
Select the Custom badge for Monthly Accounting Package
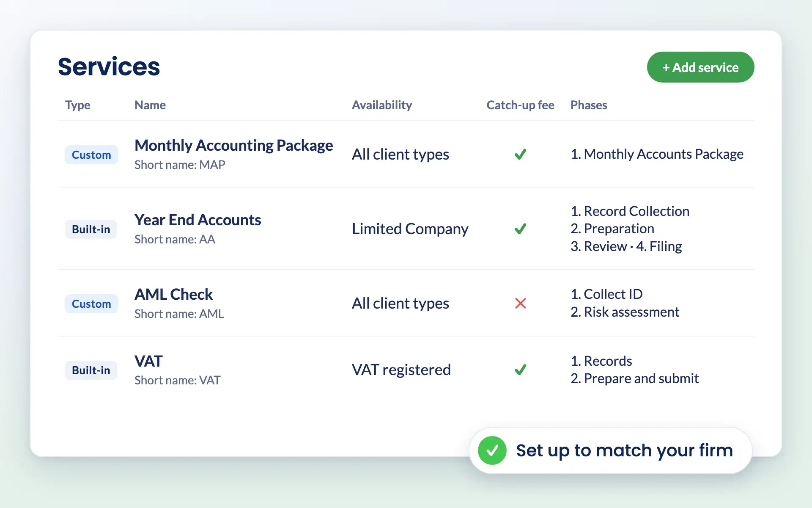91,155
